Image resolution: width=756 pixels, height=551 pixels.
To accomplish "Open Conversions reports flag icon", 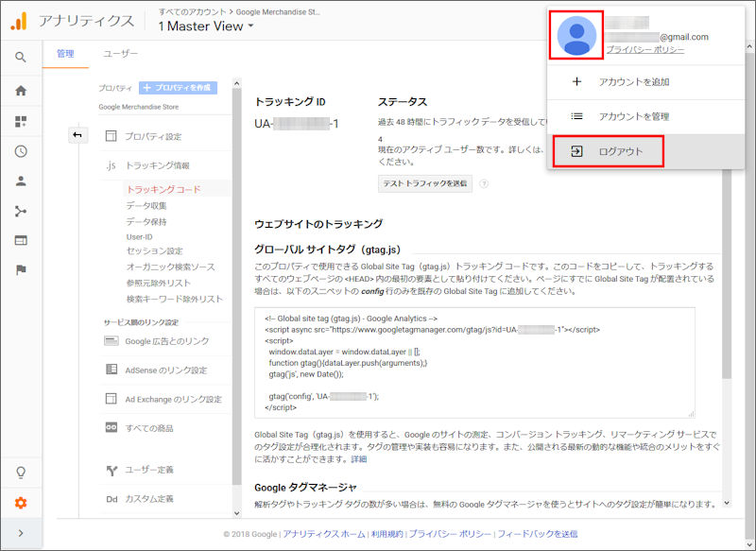I will [x=21, y=269].
